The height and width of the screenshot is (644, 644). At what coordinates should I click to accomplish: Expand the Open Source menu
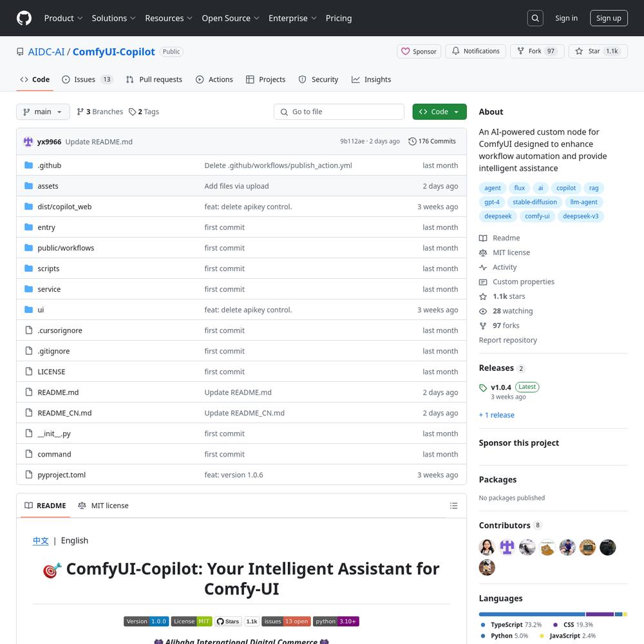[x=231, y=18]
